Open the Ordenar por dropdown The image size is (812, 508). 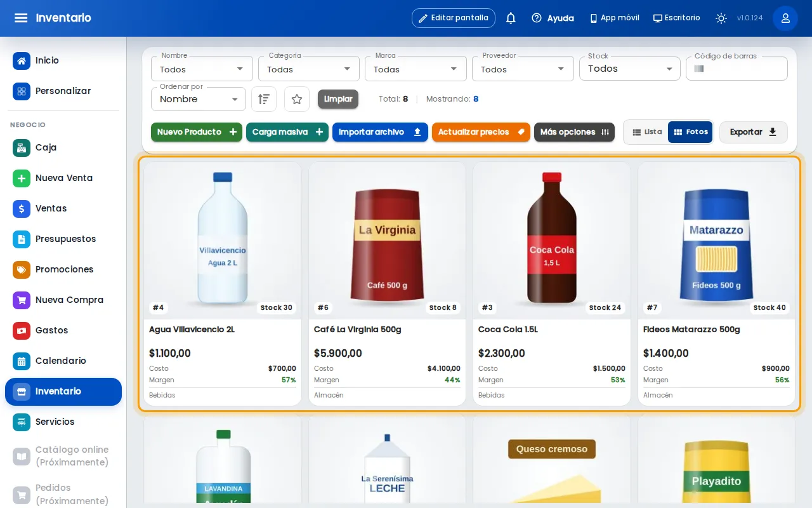[x=199, y=99]
